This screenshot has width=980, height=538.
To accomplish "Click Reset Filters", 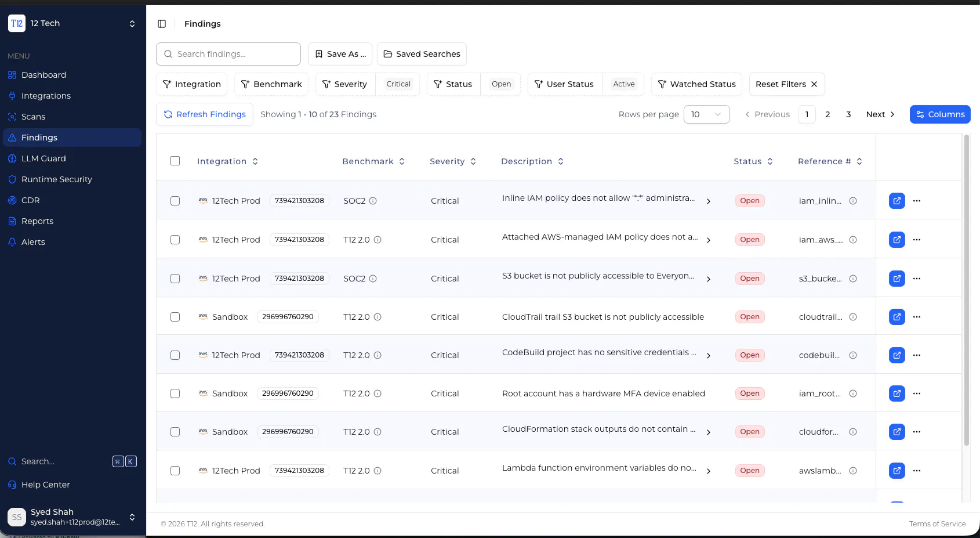I will pyautogui.click(x=787, y=84).
